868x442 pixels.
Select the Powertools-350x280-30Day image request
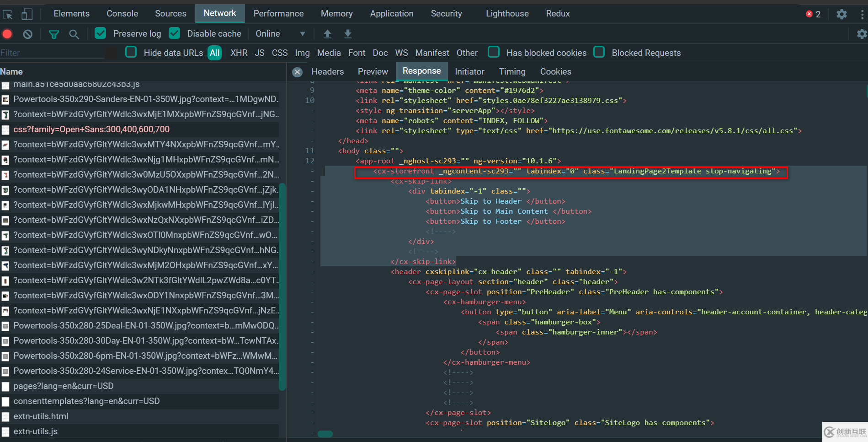tap(139, 341)
